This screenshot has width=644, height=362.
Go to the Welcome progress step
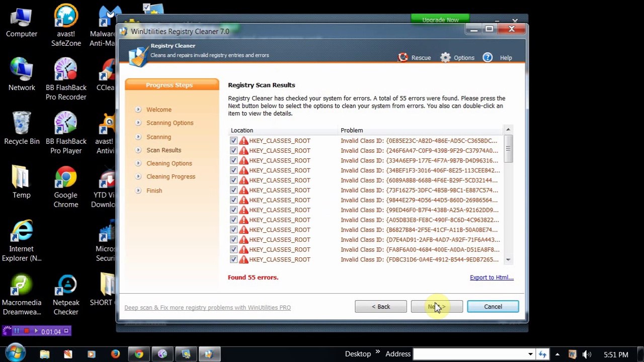click(159, 110)
